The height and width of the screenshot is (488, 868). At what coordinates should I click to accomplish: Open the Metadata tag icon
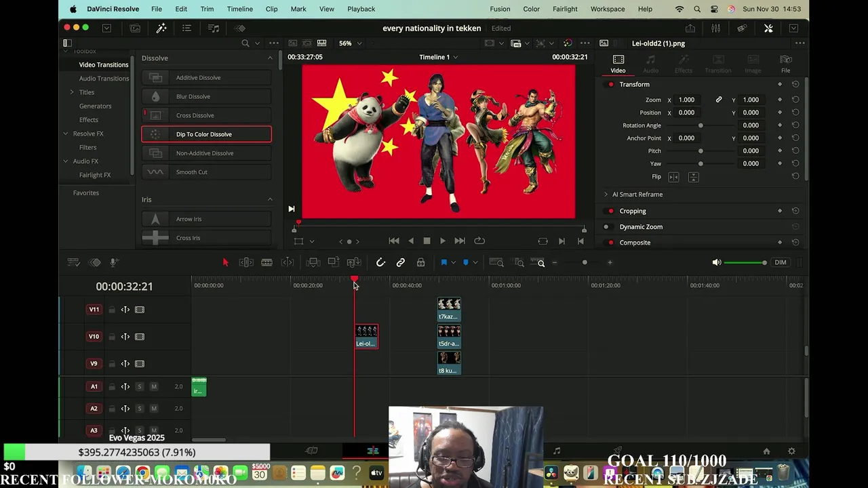[x=742, y=28]
